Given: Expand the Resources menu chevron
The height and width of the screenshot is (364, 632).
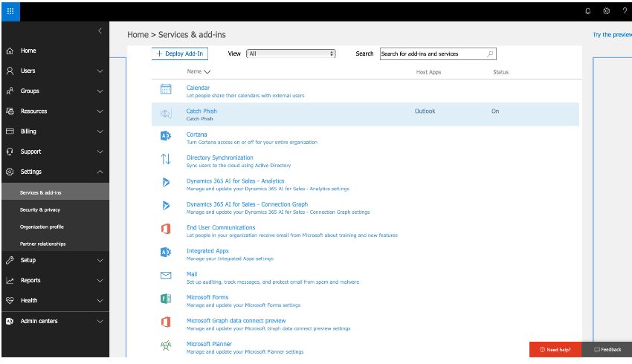Looking at the screenshot, I should (100, 111).
